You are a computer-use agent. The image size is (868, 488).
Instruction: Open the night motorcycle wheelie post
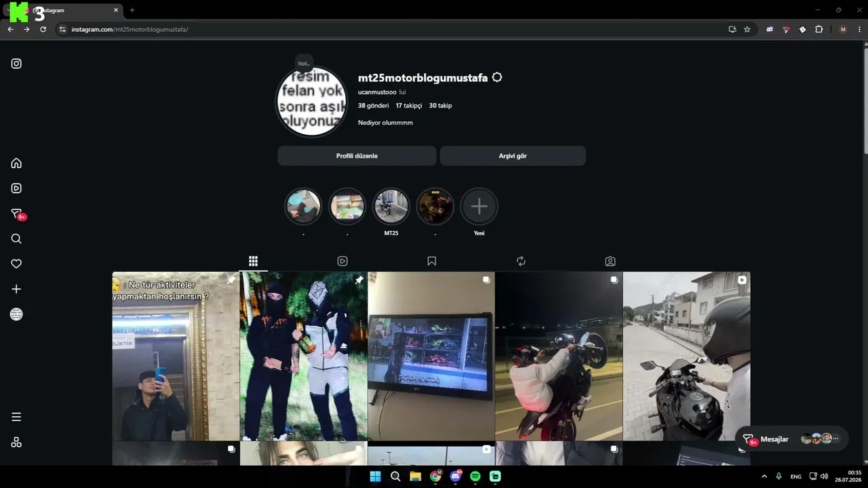tap(559, 357)
